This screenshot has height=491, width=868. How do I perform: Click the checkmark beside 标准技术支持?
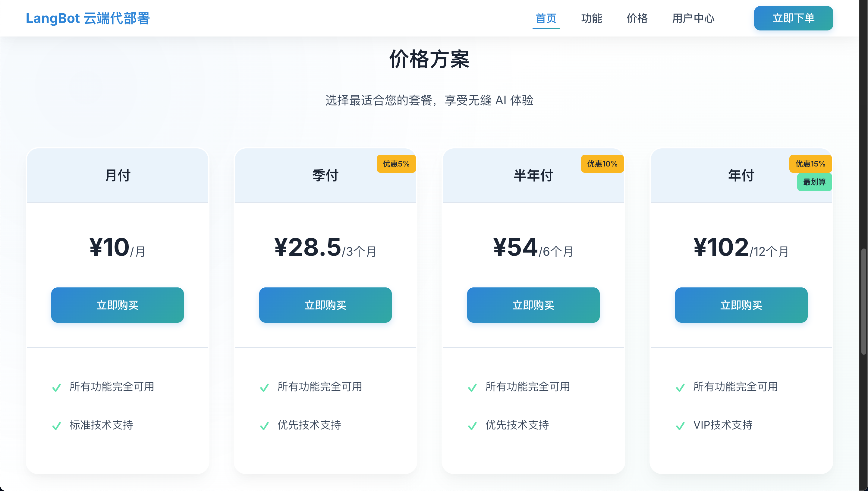pyautogui.click(x=57, y=426)
